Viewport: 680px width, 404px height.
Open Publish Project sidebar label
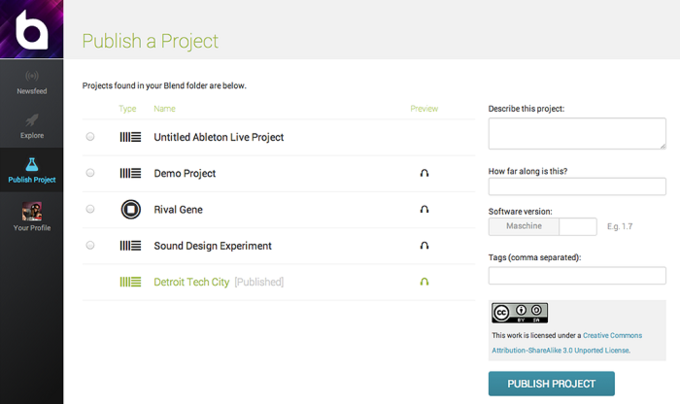click(32, 179)
